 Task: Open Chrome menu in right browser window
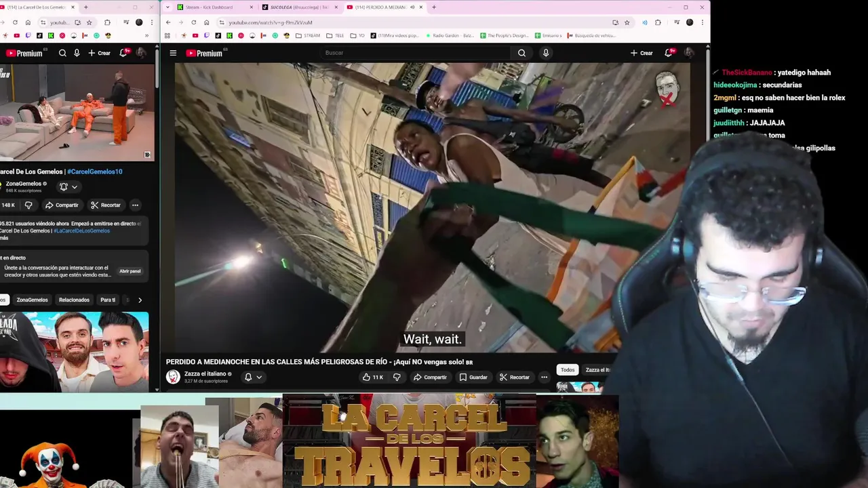[703, 22]
